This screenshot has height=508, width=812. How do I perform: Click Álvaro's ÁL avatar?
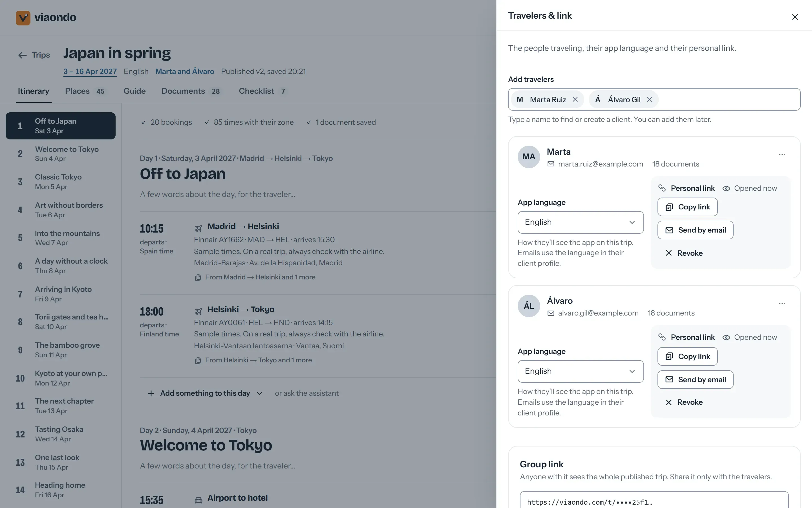tap(529, 306)
